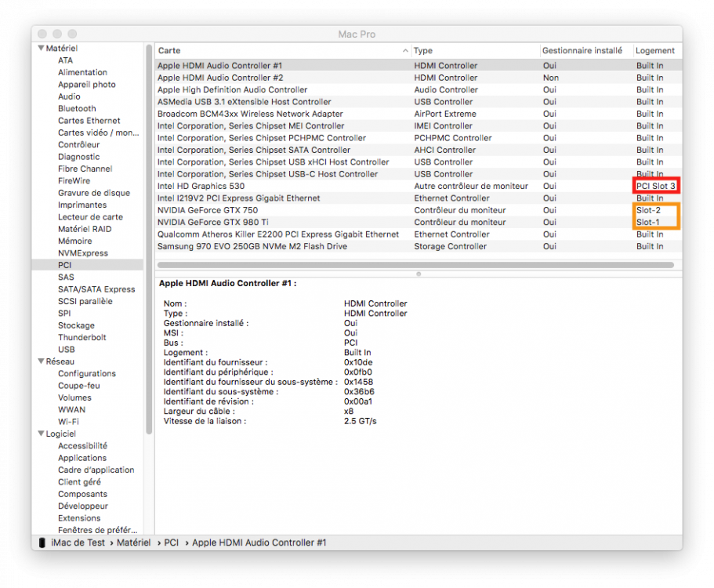Collapse the Réseau section triangle

41,361
